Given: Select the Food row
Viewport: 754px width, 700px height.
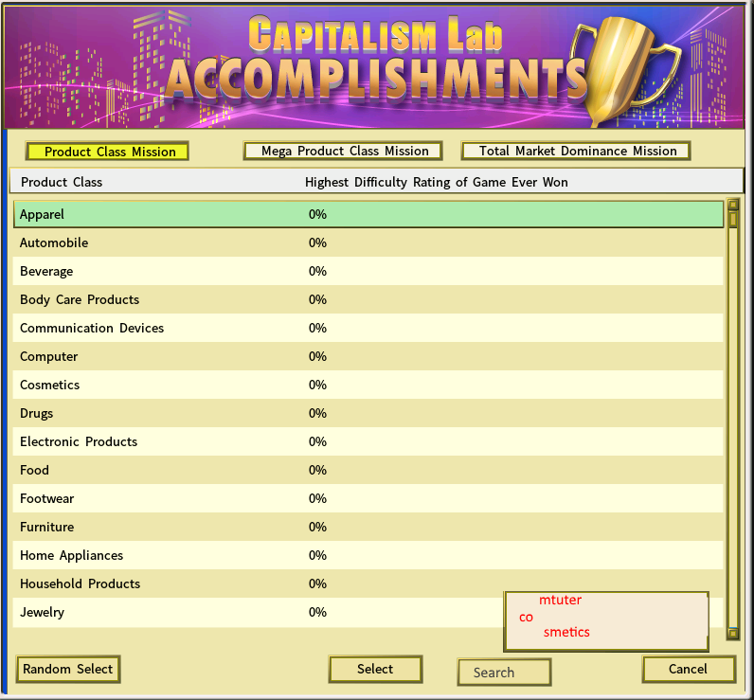Looking at the screenshot, I should tap(368, 470).
